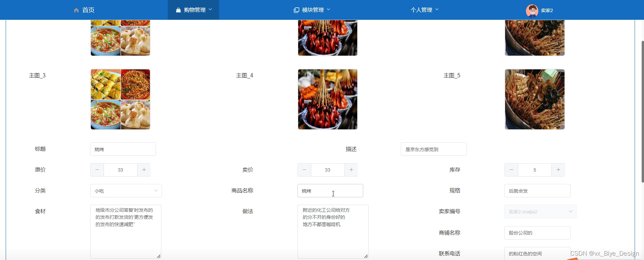Increase the 库存 value
Viewport: 644px width, 260px height.
click(x=558, y=170)
